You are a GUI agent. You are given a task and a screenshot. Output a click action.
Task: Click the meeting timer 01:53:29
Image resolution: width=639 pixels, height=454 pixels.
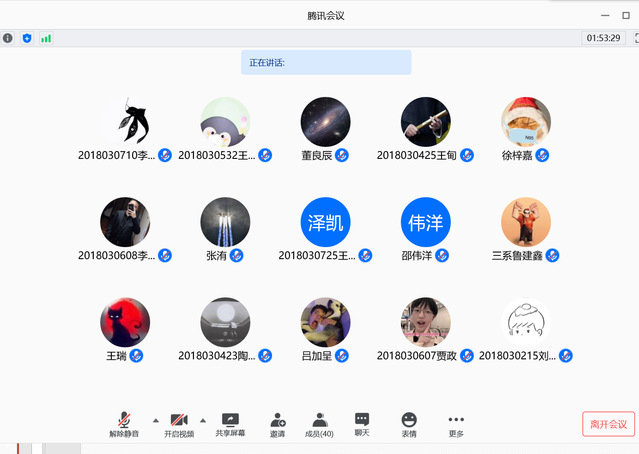(603, 38)
